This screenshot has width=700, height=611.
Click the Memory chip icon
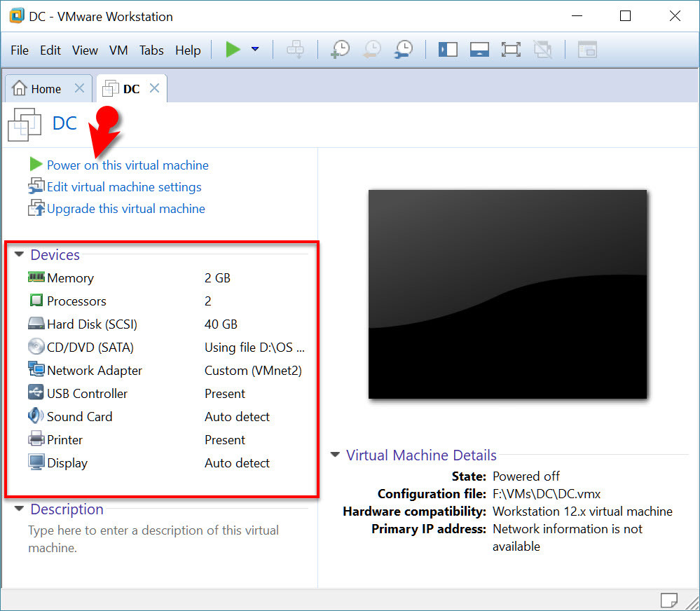click(36, 277)
